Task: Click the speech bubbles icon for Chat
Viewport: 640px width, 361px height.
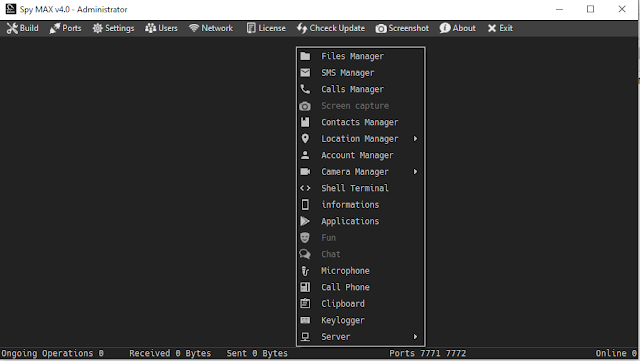Action: pos(305,254)
